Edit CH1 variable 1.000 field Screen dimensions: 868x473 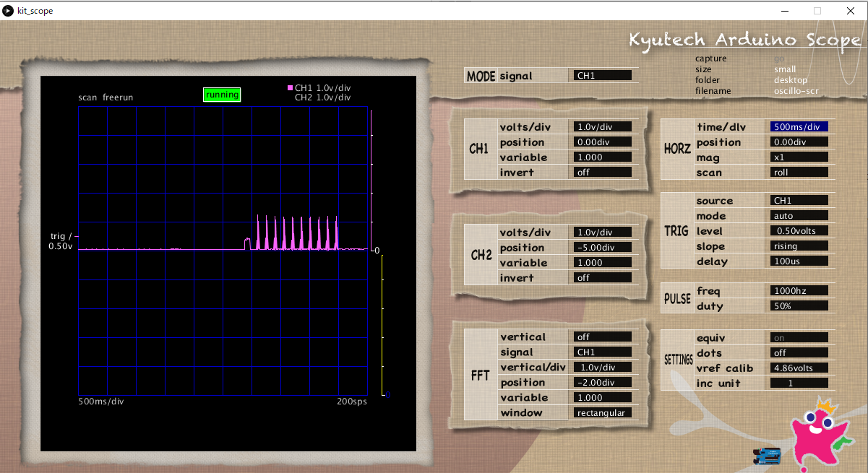(603, 157)
